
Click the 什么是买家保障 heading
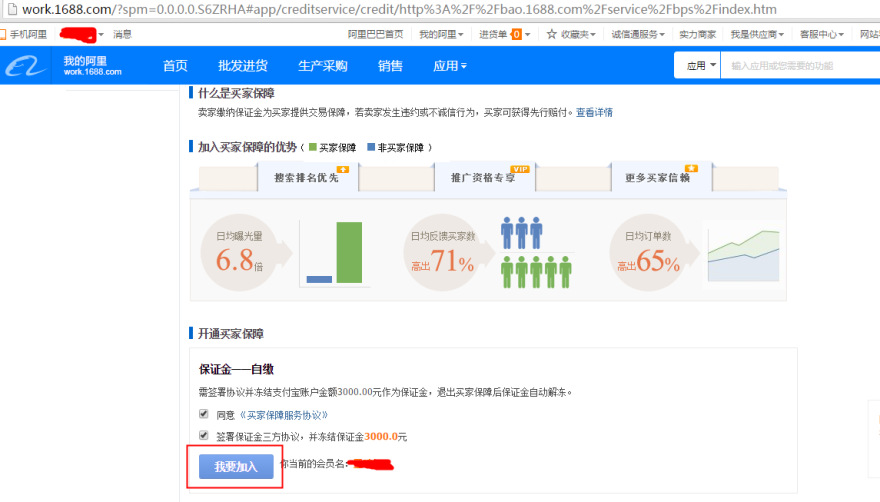236,93
